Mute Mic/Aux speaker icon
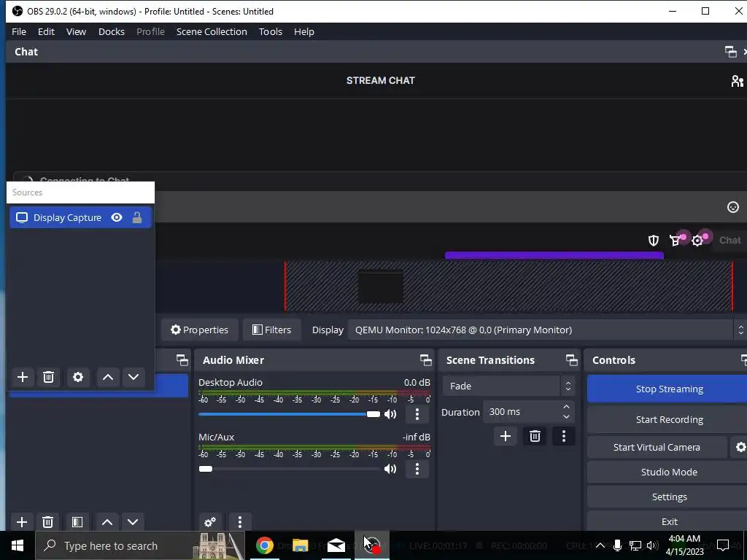The image size is (747, 560). 390,469
